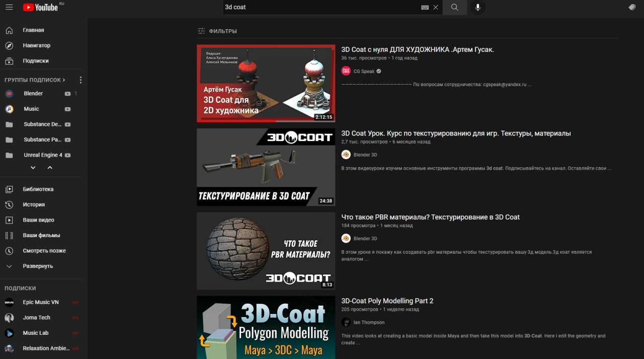644x359 pixels.
Task: Click the video icon next to Substance De...
Action: tap(67, 124)
